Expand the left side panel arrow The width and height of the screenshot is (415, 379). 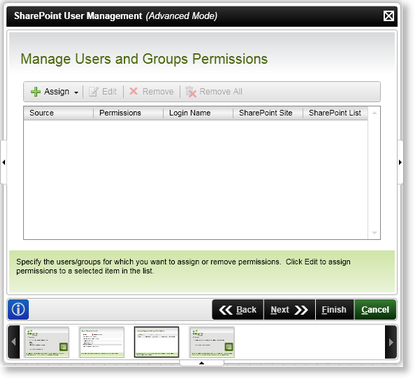[x=4, y=162]
